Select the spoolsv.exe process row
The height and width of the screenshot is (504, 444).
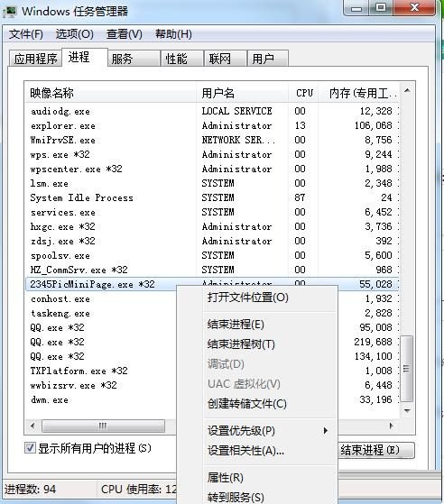pyautogui.click(x=212, y=255)
